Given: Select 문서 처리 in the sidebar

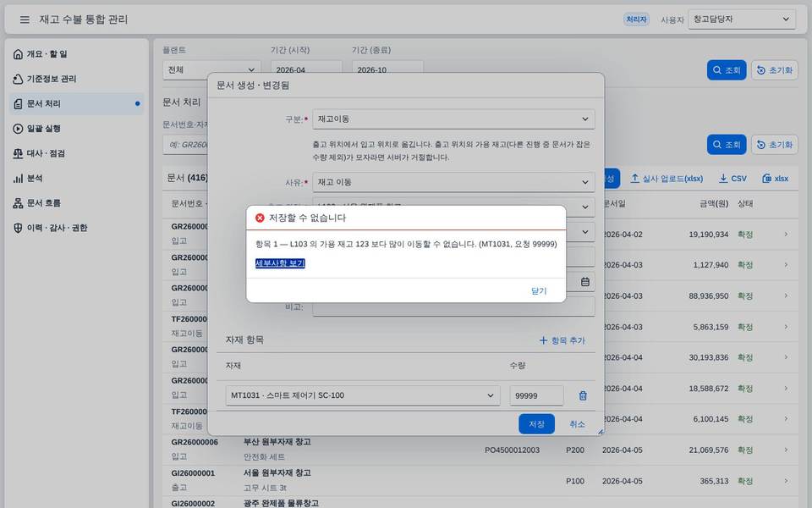Looking at the screenshot, I should [77, 103].
